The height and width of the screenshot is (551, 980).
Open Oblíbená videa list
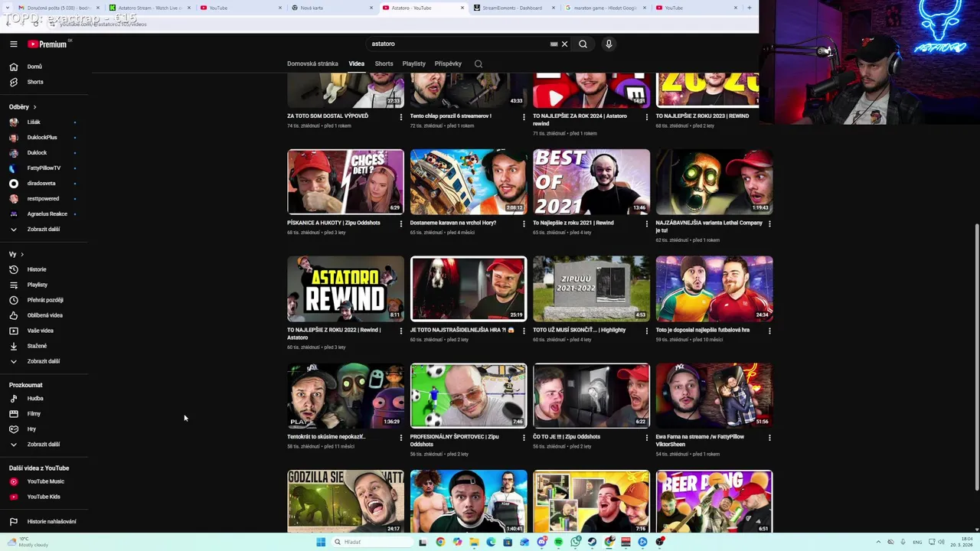44,315
